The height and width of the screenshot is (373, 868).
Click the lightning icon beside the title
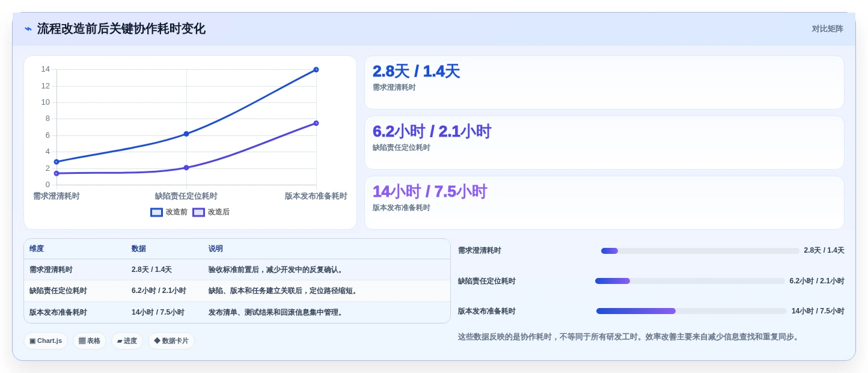(28, 29)
